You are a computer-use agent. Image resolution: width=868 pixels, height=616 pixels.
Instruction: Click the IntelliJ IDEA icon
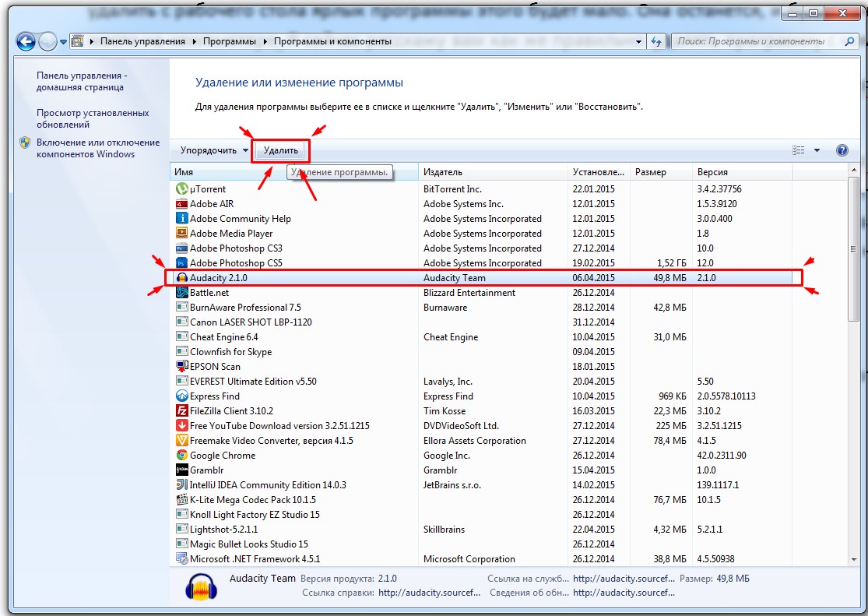[x=181, y=484]
